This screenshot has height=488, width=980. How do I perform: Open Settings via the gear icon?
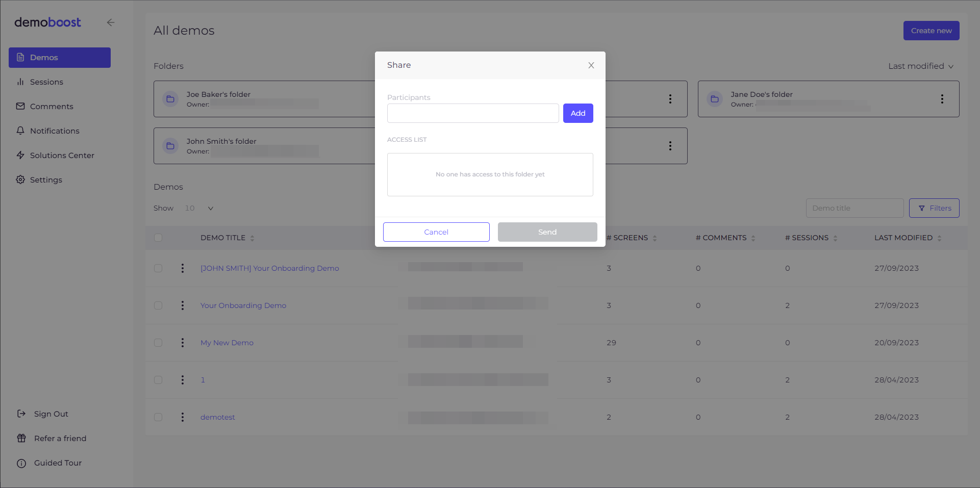pyautogui.click(x=20, y=179)
